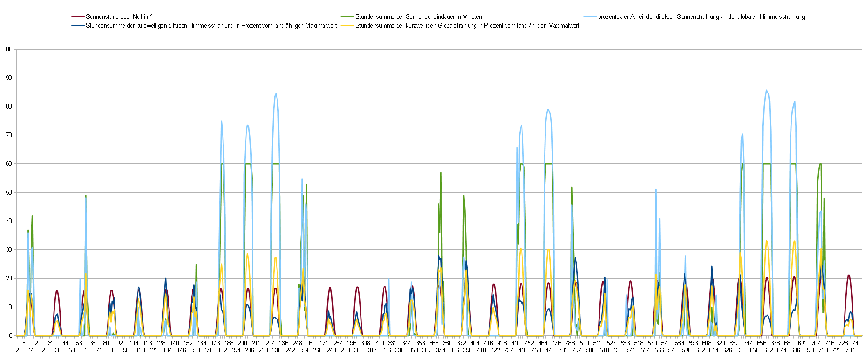Screen dimensions: 868x358
Task: Click the 'Sonnenstand über Null in °' legend entry
Action: click(119, 17)
